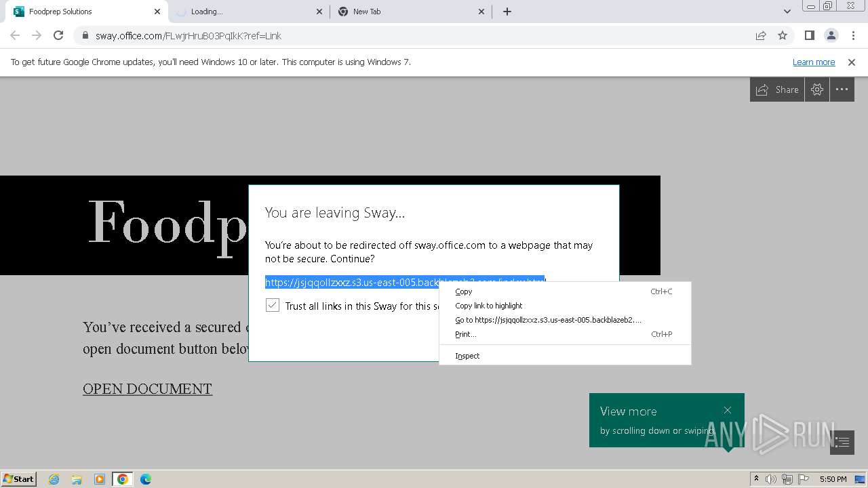
Task: Click the 5:50 PM taskbar clock
Action: coord(833,479)
